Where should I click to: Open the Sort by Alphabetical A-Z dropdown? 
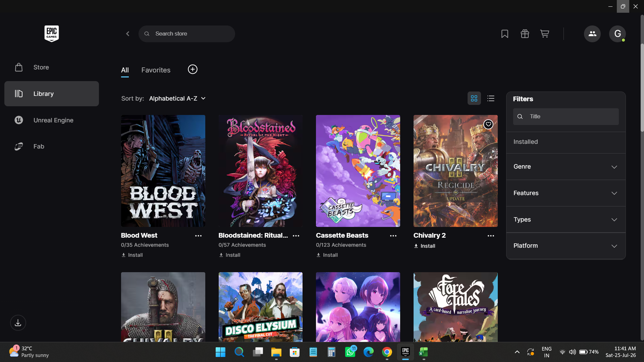point(177,99)
